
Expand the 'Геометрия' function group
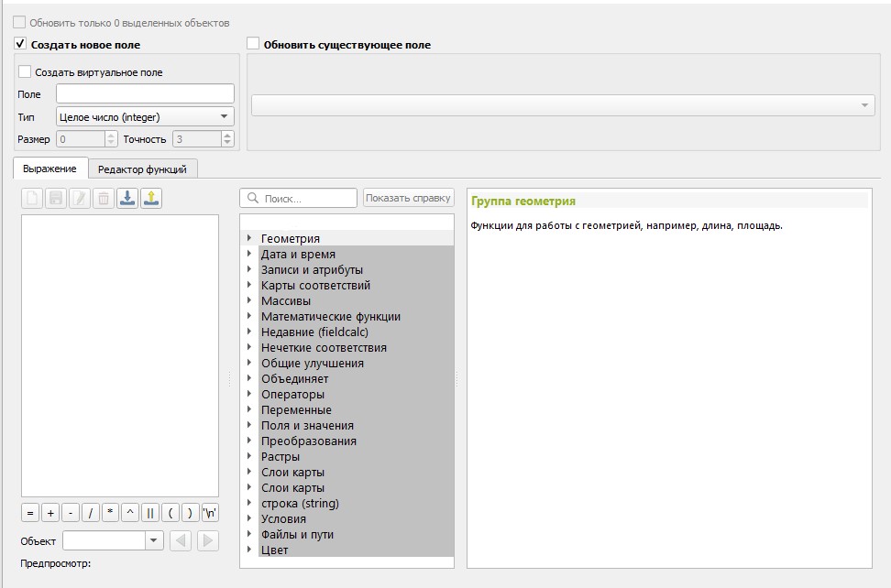[249, 238]
